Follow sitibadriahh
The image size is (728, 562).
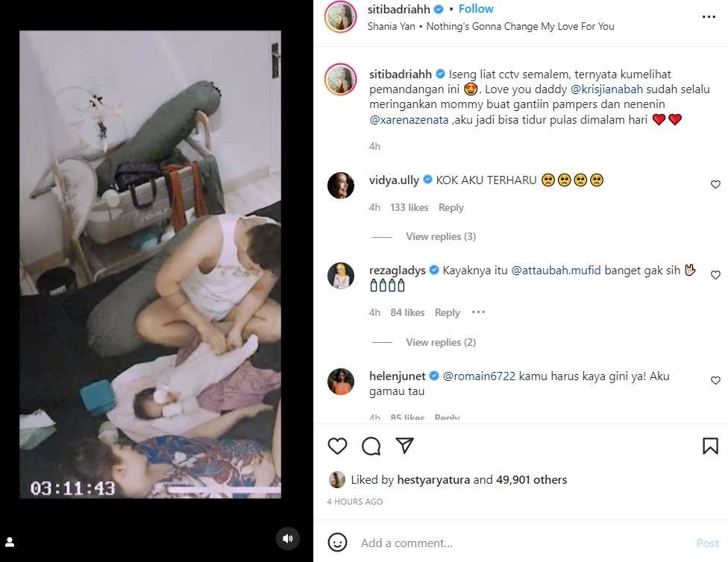coord(476,9)
